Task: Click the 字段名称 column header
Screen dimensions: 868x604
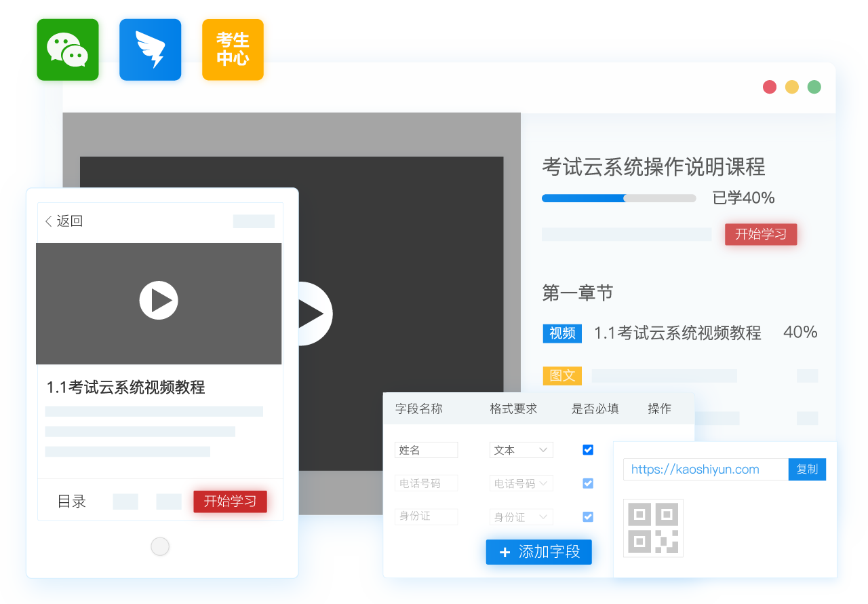Action: click(418, 409)
